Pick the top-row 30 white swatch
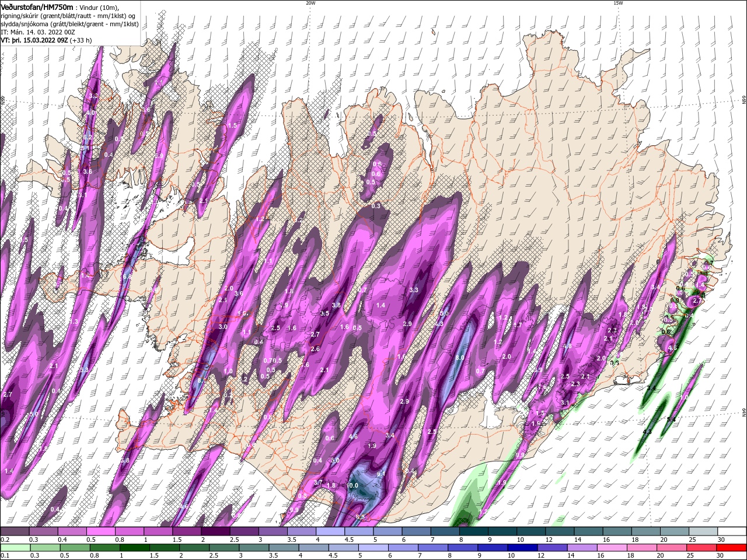The image size is (747, 560). (x=732, y=531)
